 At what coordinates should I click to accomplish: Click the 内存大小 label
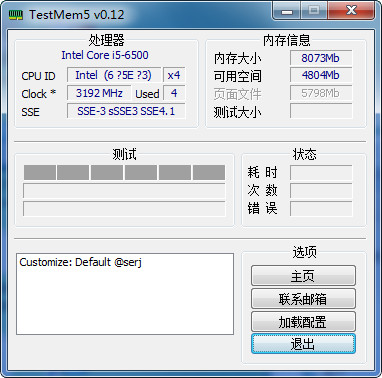(237, 59)
